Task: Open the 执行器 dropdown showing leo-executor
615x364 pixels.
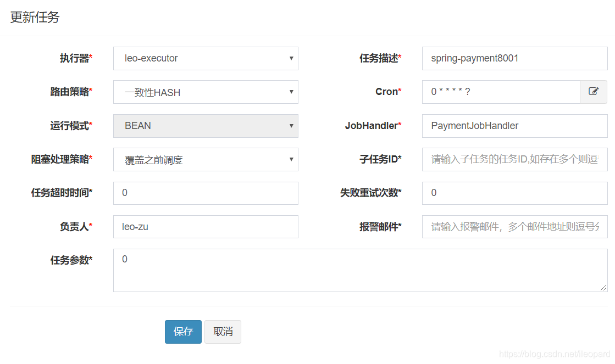Action: point(206,58)
